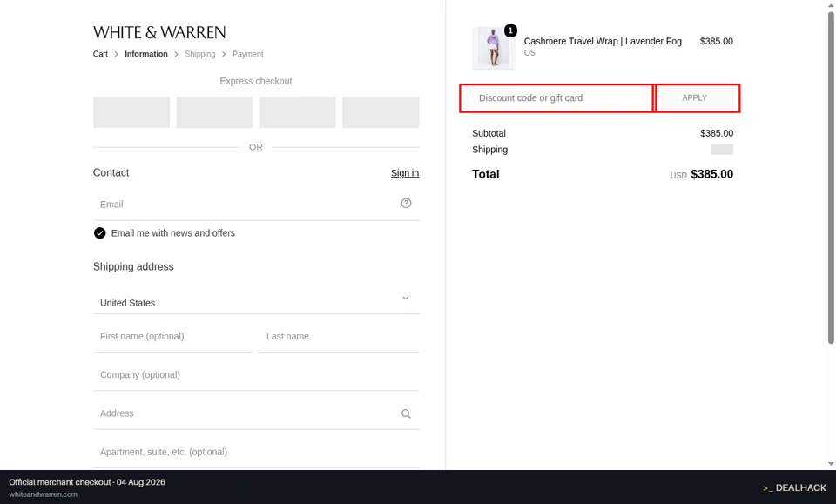Click the Shipping address heading
This screenshot has height=504, width=836.
(133, 267)
